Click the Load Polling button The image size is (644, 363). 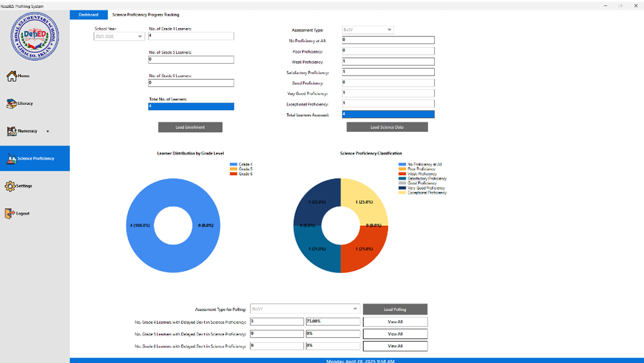(x=395, y=309)
